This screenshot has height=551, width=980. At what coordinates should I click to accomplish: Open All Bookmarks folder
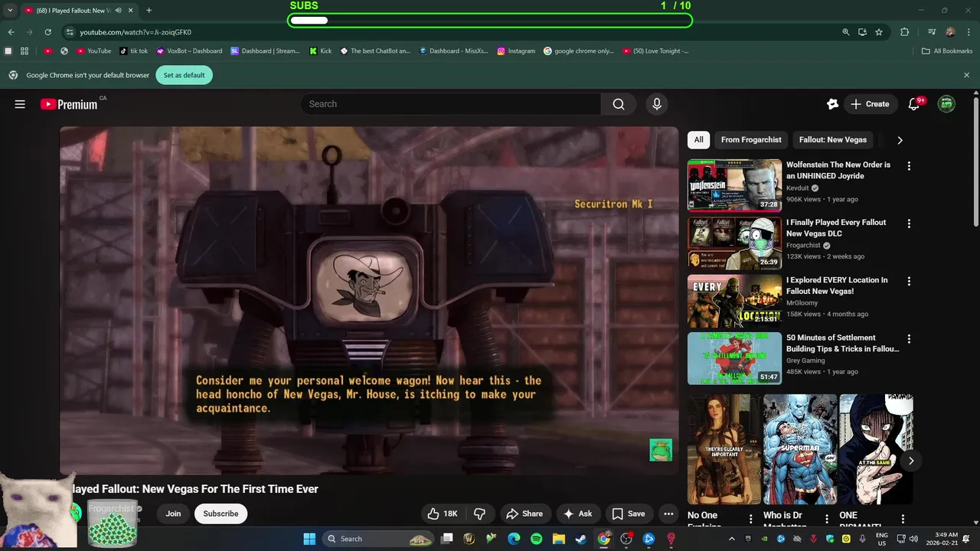pos(947,51)
